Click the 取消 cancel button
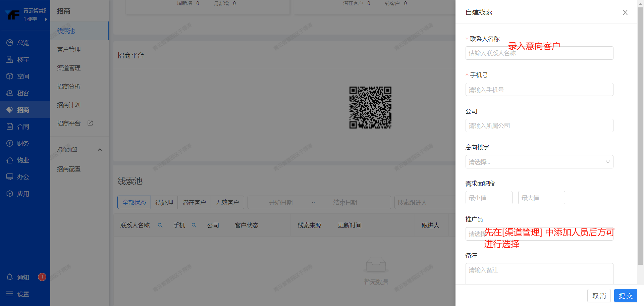Viewport: 644px width, 306px height. click(599, 296)
